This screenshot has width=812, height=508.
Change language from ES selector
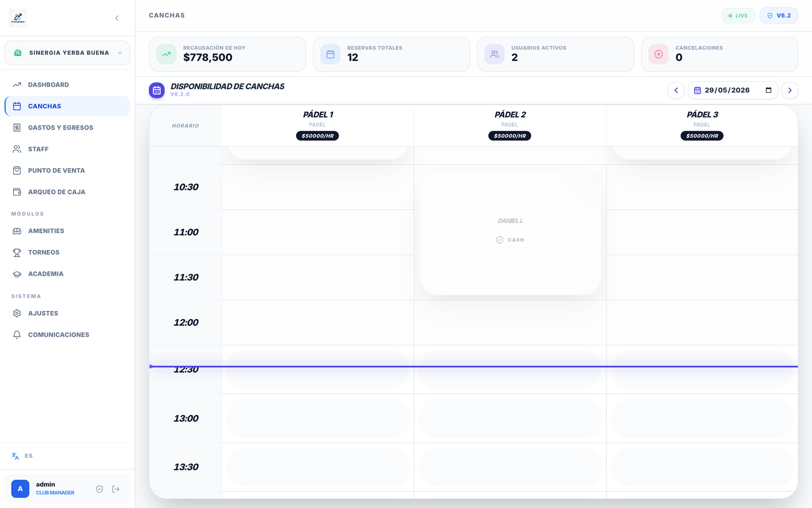click(x=22, y=456)
